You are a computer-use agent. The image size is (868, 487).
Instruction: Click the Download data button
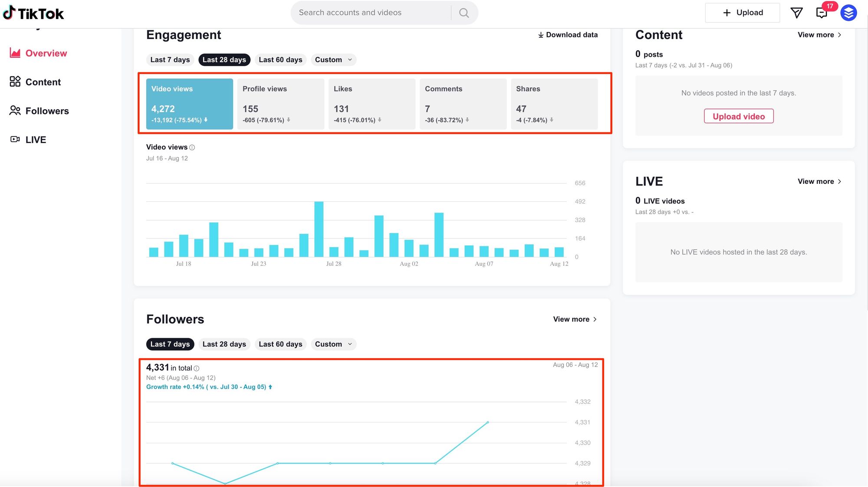pos(567,35)
